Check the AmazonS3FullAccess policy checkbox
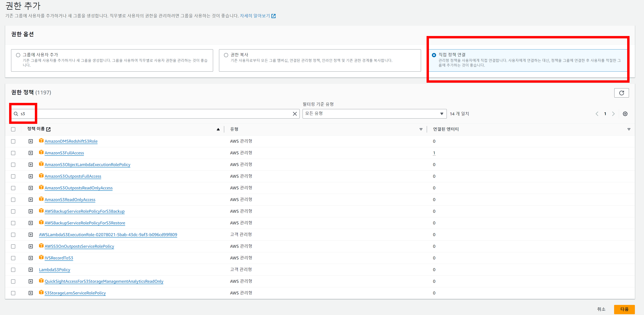Image resolution: width=644 pixels, height=315 pixels. point(13,153)
